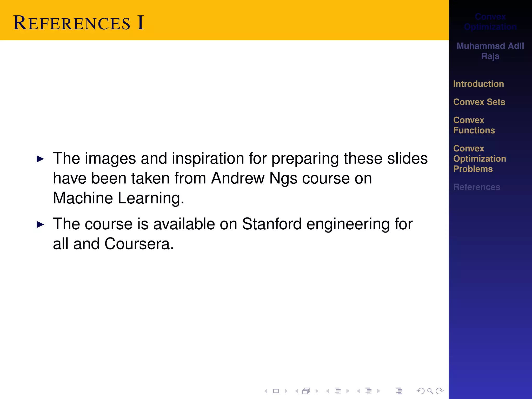
Task: Jump to next section arrow
Action: 379,391
